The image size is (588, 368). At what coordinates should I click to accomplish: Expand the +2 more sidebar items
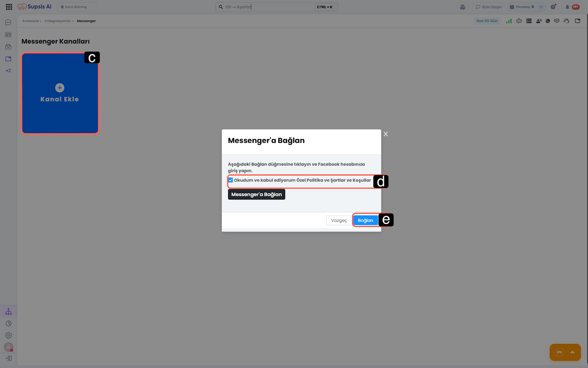tap(8, 71)
